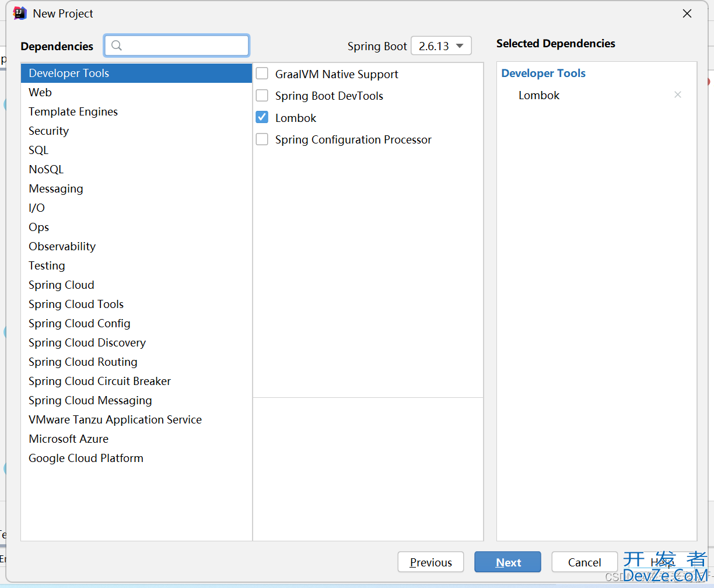Screen dimensions: 714x588
Task: Select the I/O category
Action: 136,208
